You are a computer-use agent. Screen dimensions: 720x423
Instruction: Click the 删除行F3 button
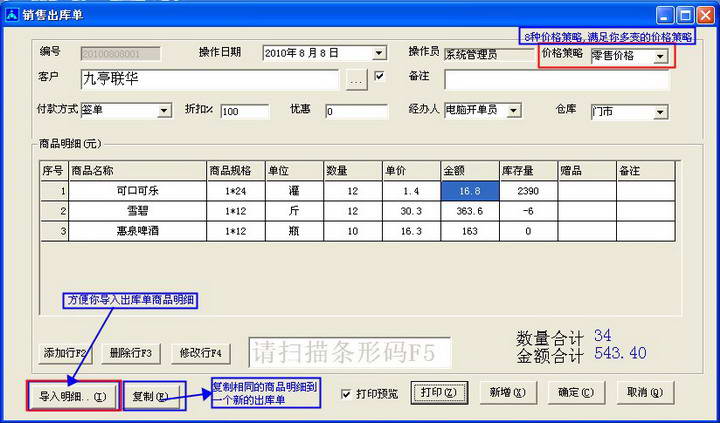131,354
